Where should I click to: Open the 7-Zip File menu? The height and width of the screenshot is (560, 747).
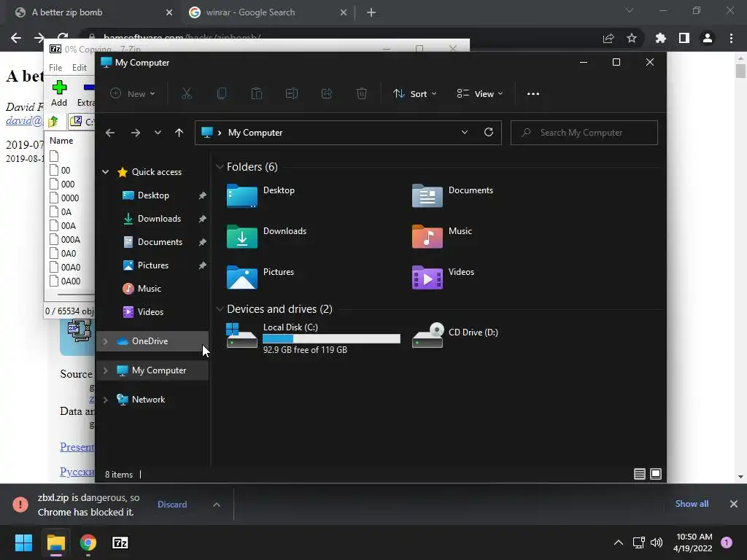coord(55,68)
